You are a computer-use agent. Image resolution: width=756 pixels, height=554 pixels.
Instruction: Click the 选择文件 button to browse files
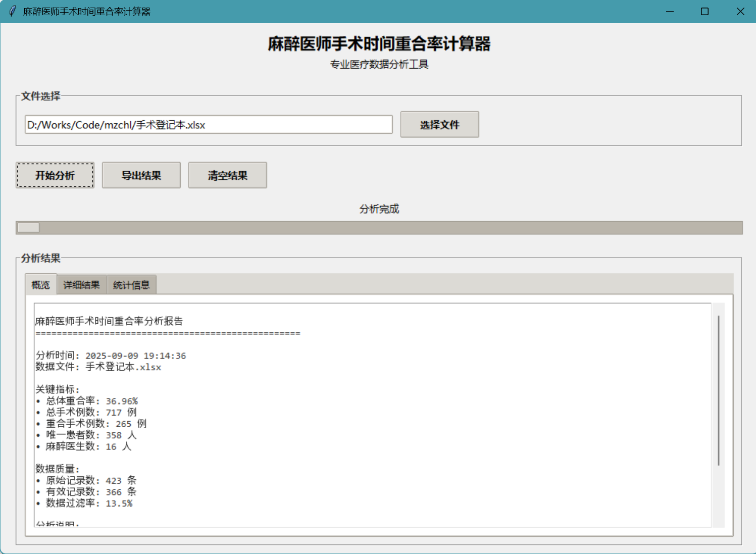(439, 124)
